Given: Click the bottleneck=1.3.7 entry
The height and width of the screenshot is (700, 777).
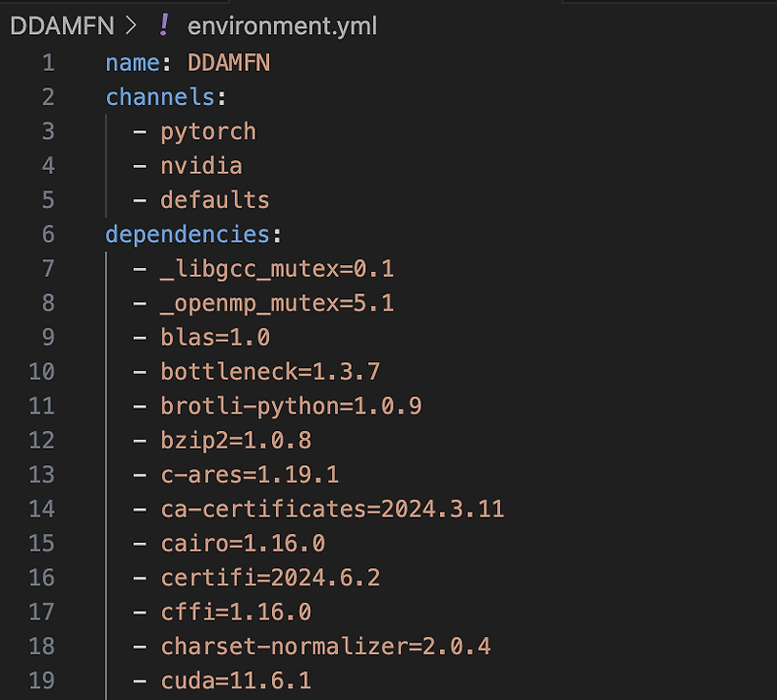Looking at the screenshot, I should point(270,372).
